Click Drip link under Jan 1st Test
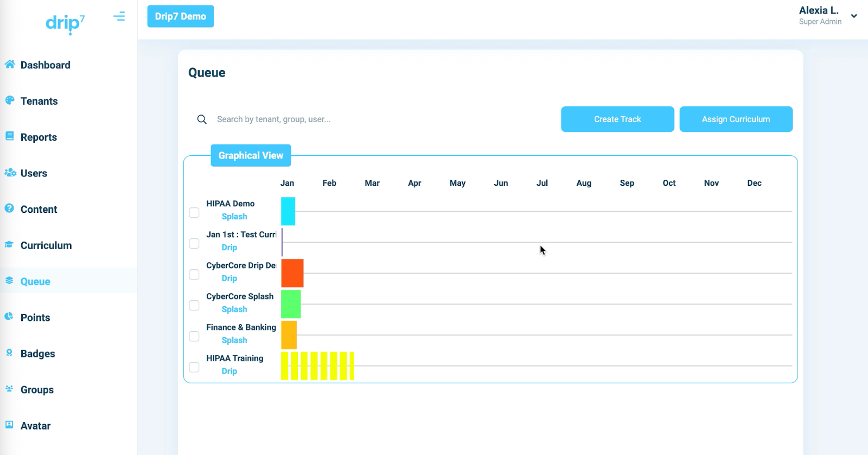Screen dimensions: 868x455 [229, 248]
